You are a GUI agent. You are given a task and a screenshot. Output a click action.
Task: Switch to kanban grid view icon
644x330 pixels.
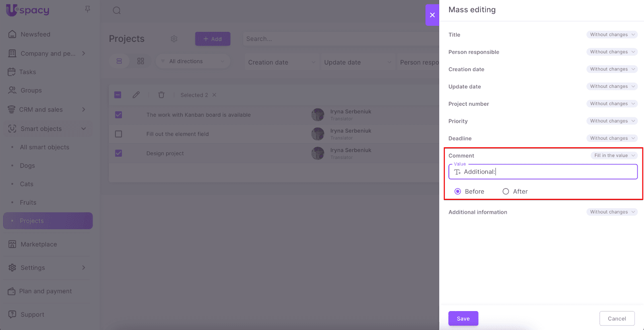140,61
